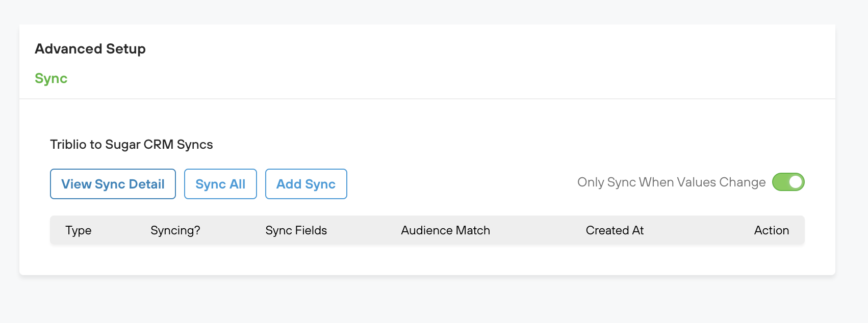868x323 pixels.
Task: Click the View Sync Detail button
Action: (x=113, y=184)
